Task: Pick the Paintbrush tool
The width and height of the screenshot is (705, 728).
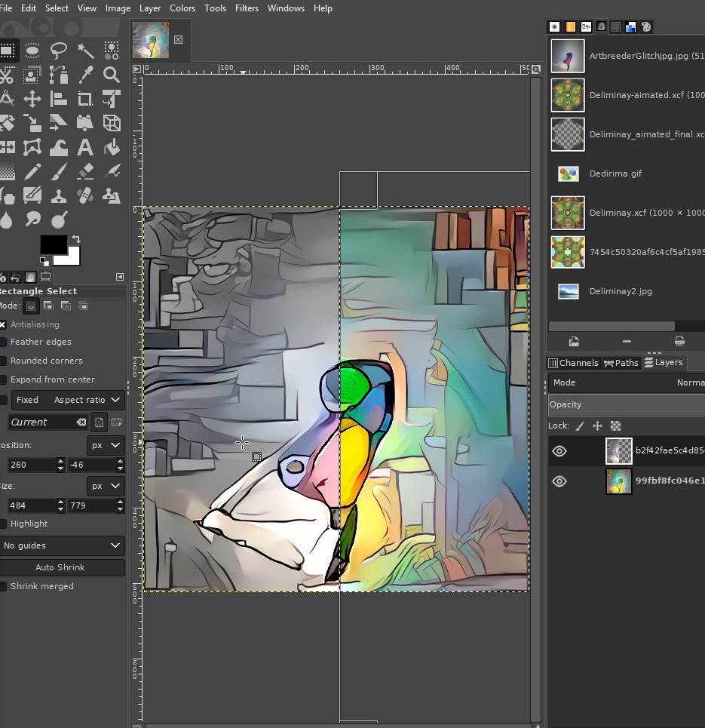Action: point(59,171)
